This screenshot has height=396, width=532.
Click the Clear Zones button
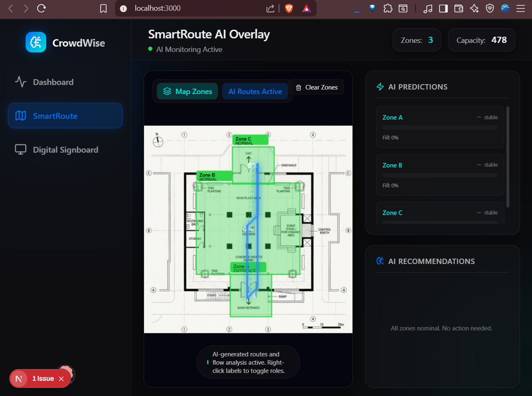(317, 87)
